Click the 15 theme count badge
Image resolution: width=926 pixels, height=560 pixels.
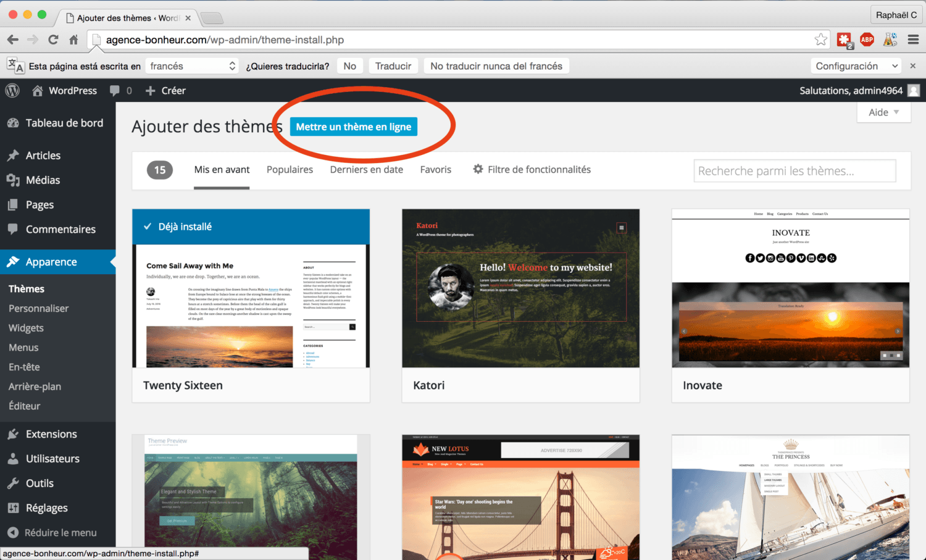[x=160, y=170]
